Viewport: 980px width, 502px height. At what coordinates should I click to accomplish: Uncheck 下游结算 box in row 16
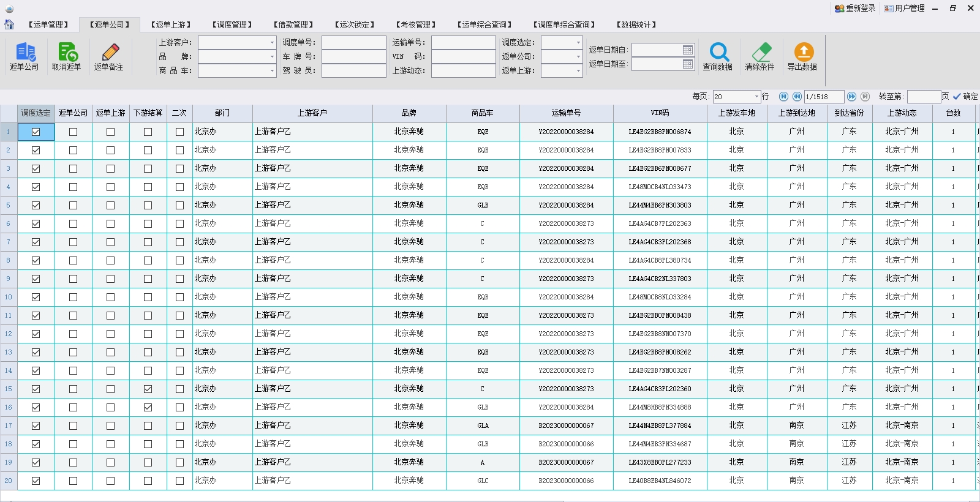[148, 407]
